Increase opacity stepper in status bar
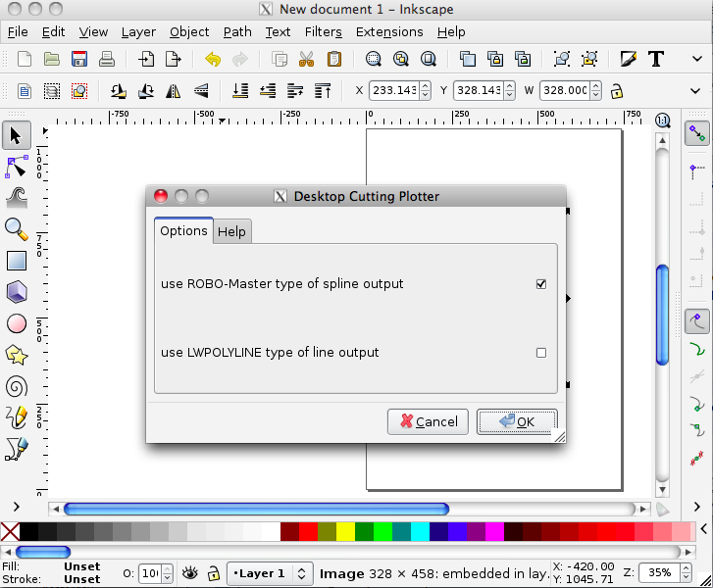Image resolution: width=713 pixels, height=588 pixels. [x=168, y=569]
